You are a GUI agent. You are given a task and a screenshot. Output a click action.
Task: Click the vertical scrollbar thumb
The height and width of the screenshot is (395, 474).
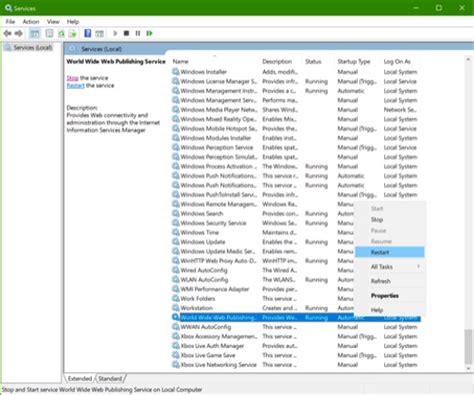468,347
